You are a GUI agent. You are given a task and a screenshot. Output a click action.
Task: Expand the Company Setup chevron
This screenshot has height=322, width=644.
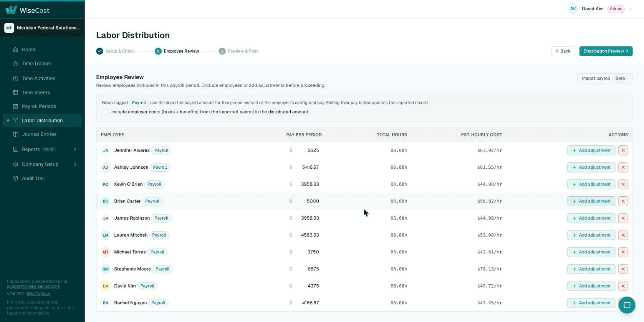click(75, 164)
